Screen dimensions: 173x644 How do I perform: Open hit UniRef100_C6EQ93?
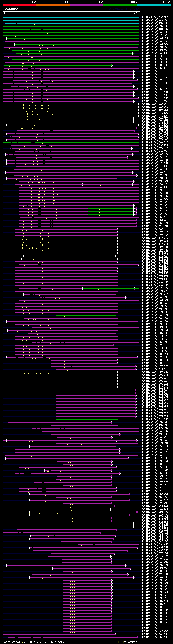[x=155, y=32]
